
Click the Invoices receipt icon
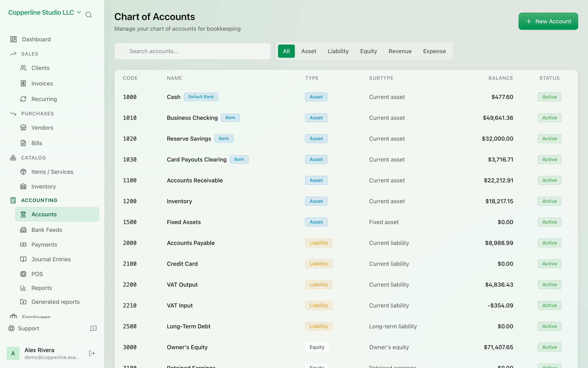(x=23, y=83)
